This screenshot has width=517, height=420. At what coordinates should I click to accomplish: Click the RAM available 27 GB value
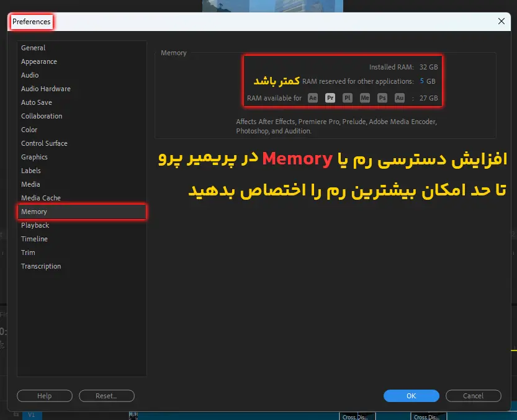429,98
